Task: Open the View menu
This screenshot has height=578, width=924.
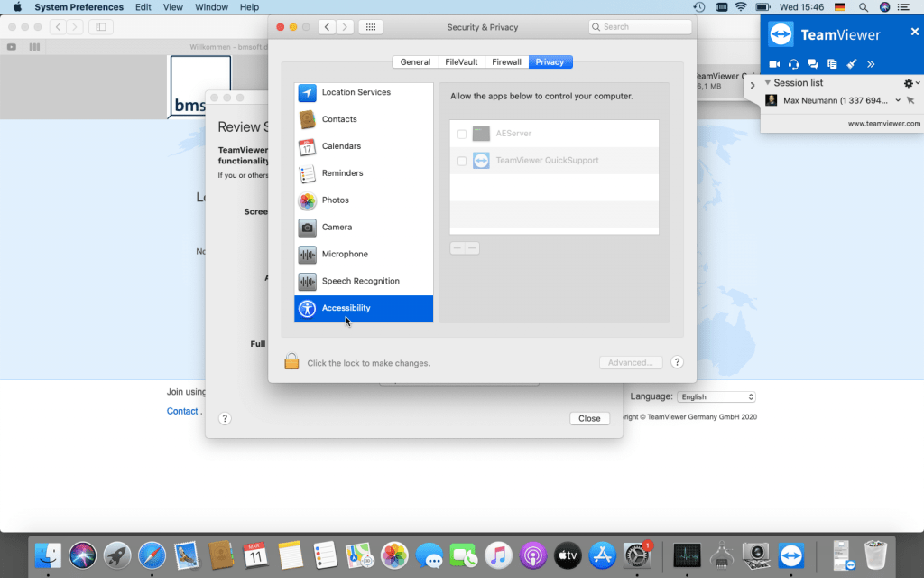Action: pyautogui.click(x=172, y=7)
